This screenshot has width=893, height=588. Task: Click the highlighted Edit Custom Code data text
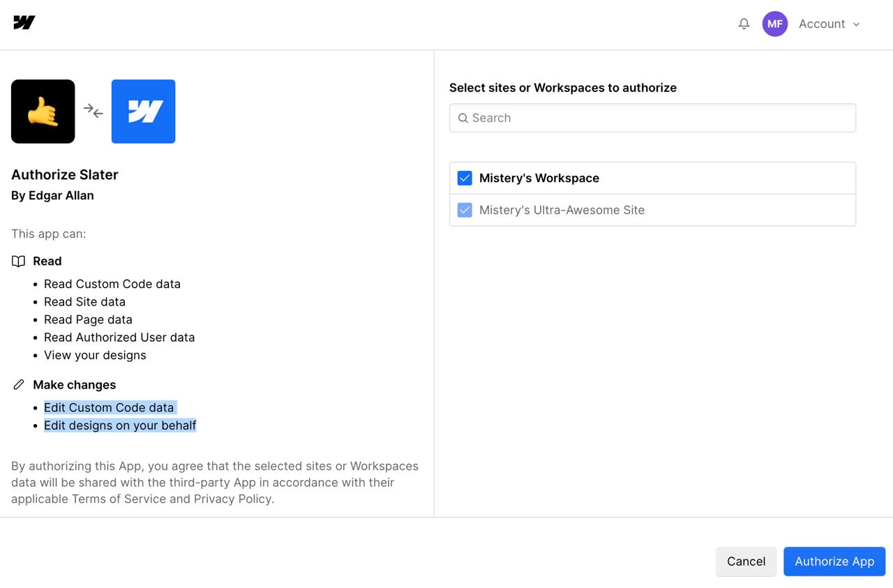[109, 407]
